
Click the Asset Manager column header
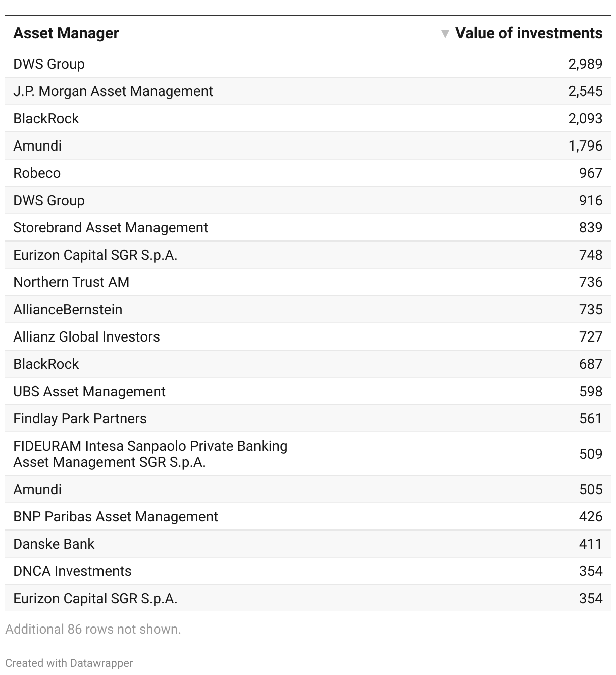pyautogui.click(x=66, y=33)
